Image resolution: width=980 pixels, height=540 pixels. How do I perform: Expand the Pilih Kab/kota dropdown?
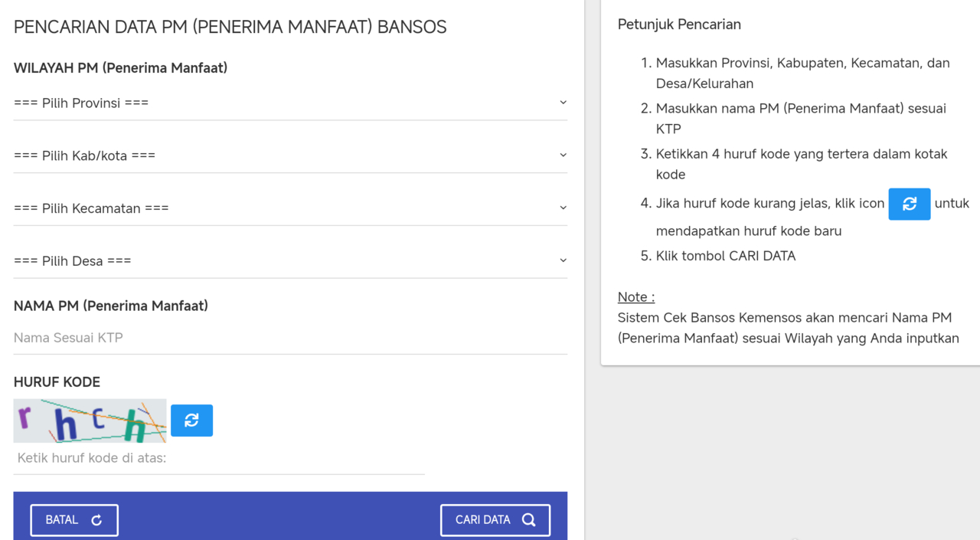click(x=290, y=155)
